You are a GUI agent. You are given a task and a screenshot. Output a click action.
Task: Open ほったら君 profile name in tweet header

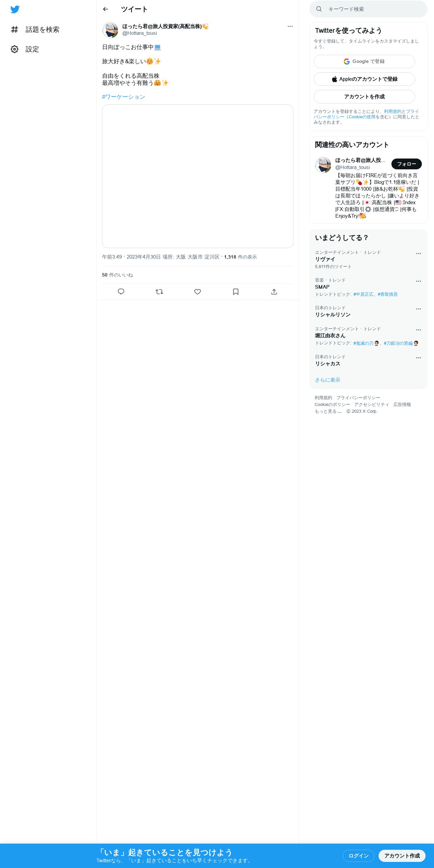coord(165,26)
